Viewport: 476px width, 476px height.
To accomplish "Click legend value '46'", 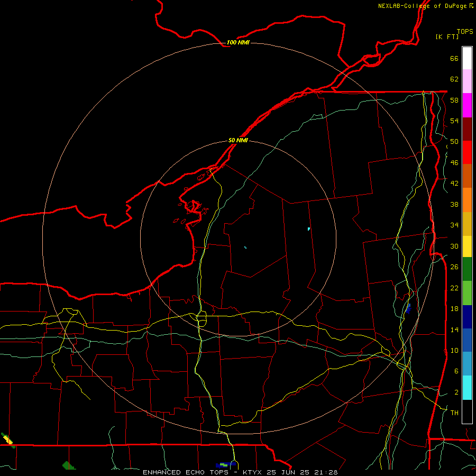I will coord(454,163).
